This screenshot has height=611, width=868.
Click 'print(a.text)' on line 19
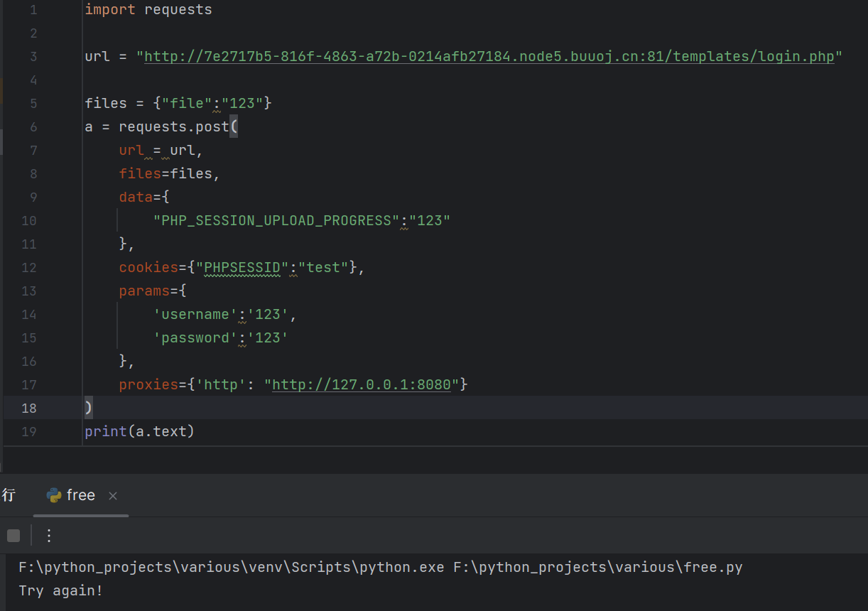click(x=139, y=431)
